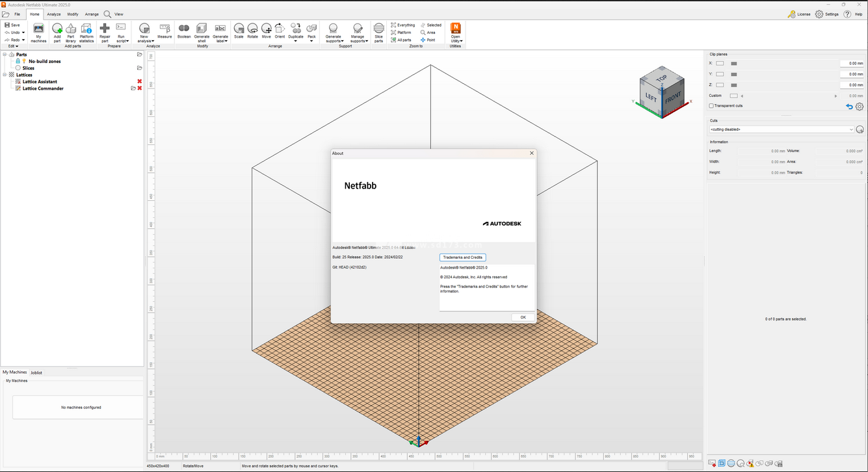
Task: Collapse the Parts tree node
Action: 5,55
